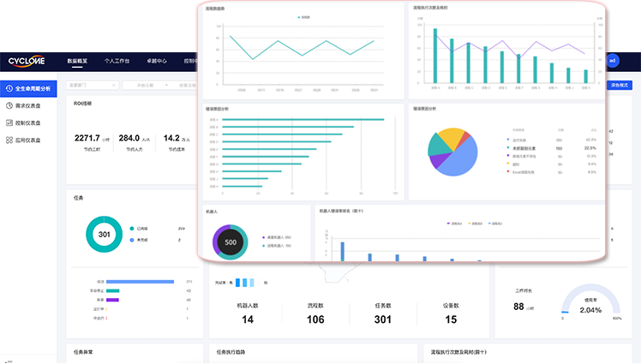Click the yellow legend item above robot error chart

[475, 224]
